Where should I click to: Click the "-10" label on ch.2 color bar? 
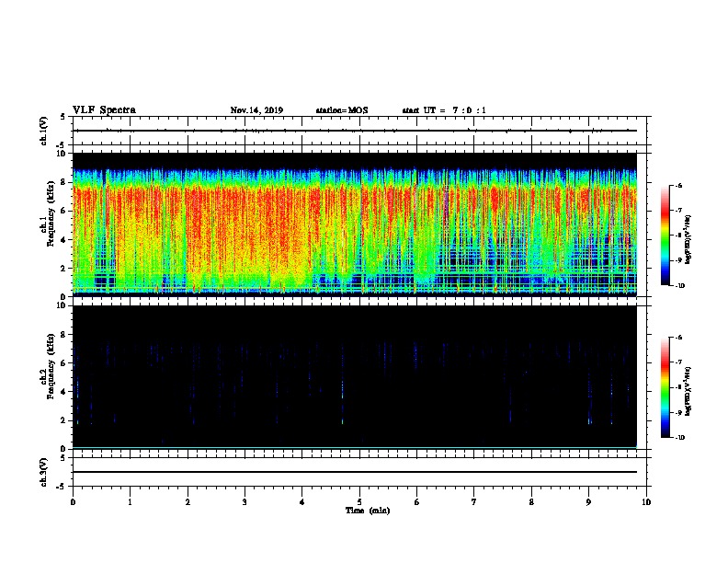[x=679, y=438]
